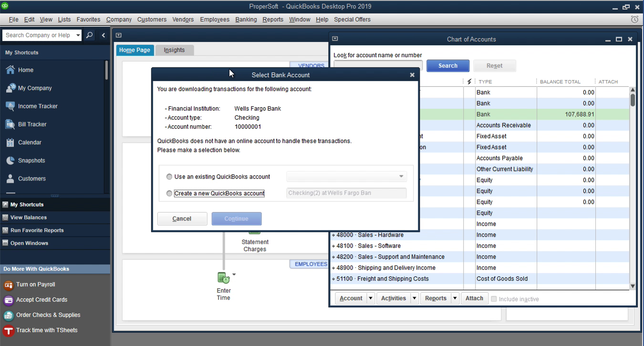Toggle Include inactive checkbox

click(494, 299)
